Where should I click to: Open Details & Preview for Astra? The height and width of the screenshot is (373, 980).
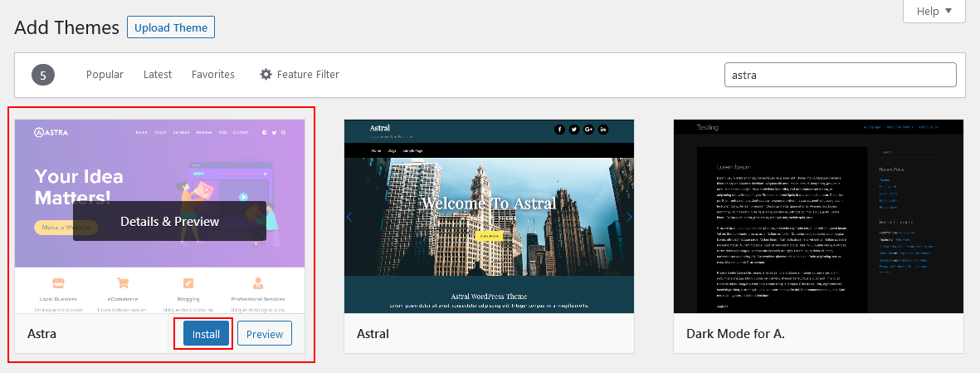click(x=169, y=222)
